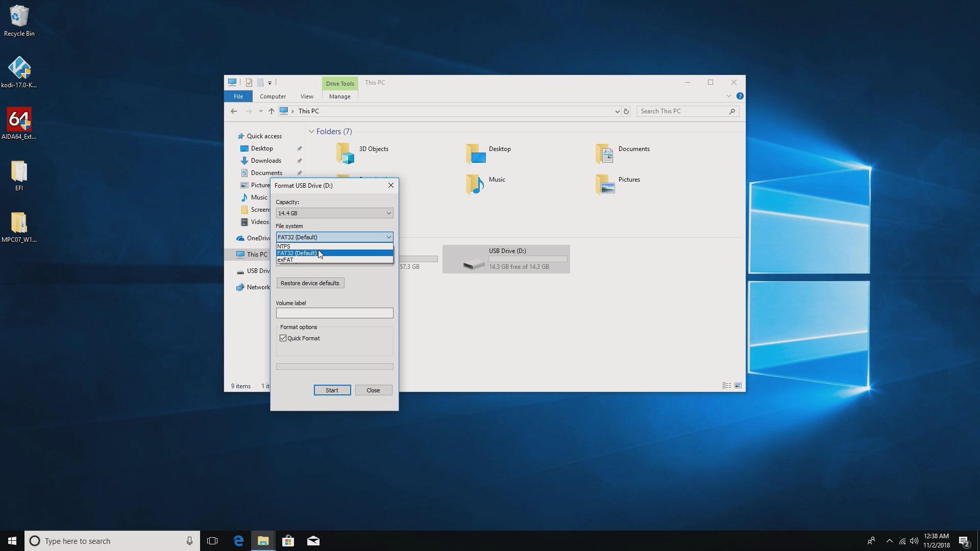980x551 pixels.
Task: Switch to large icons view in status bar
Action: point(738,386)
